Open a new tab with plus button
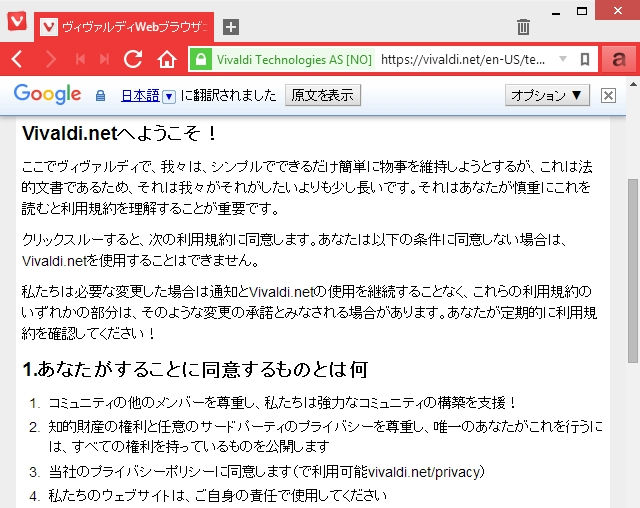Viewport: 640px width, 508px height. coord(231,27)
